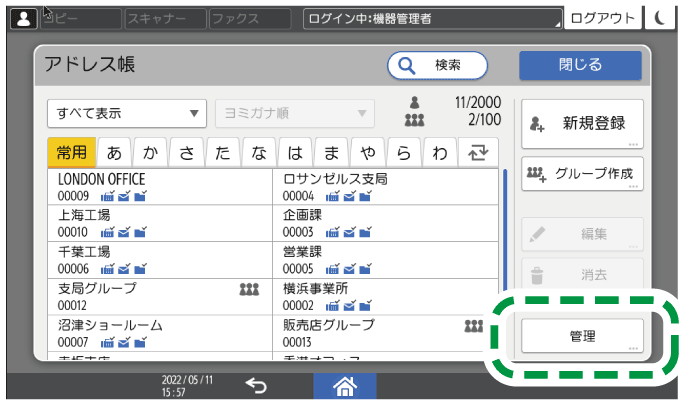
Task: Select the 営業課 entry
Action: tap(385, 260)
